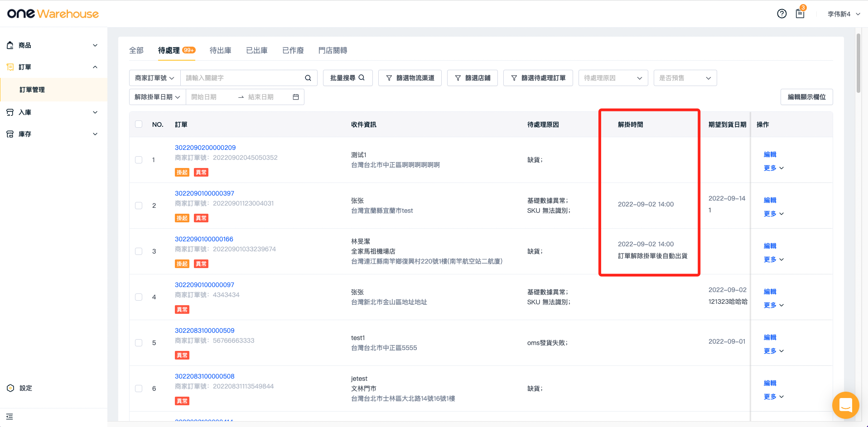Open the calendar icon in date range
This screenshot has height=427, width=868.
(x=296, y=97)
